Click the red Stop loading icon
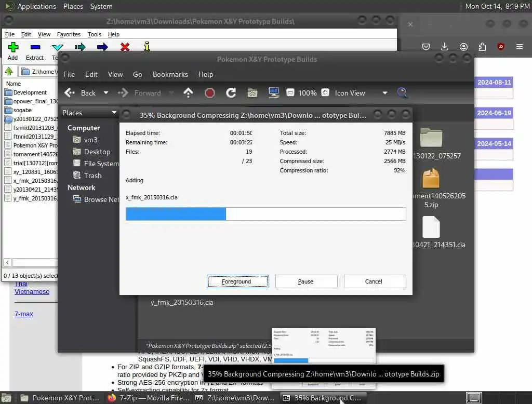Screen dimensions: 532x404 coord(210,92)
